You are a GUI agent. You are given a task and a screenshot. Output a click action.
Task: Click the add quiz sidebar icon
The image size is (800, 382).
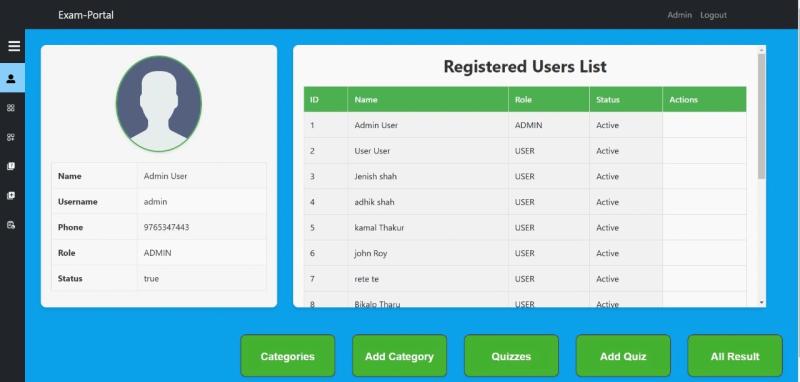click(x=11, y=196)
